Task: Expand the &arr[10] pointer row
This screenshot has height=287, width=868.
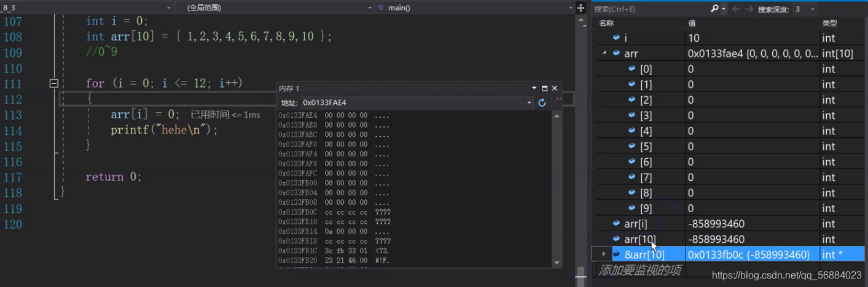Action: pos(604,254)
